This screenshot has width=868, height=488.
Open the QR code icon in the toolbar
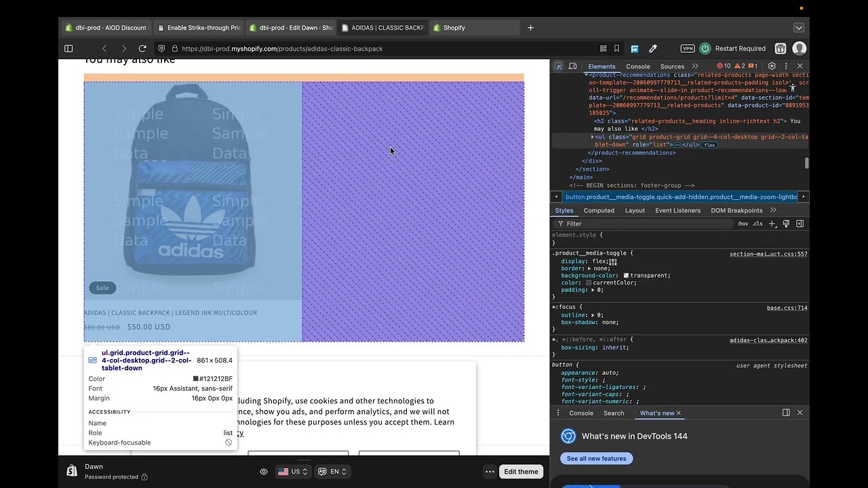point(603,49)
